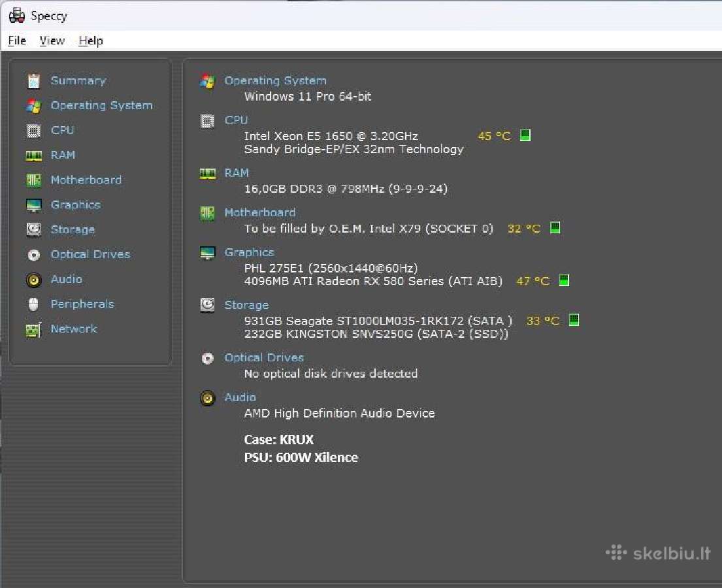Click the RAM stick icon in sidebar
Viewport: 722px width, 588px height.
coord(33,155)
